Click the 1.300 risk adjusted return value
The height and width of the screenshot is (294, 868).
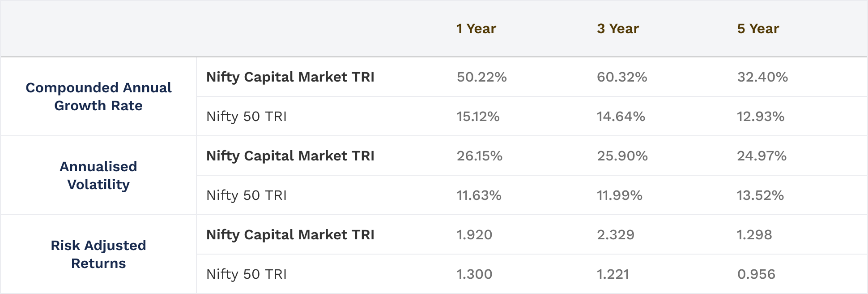pos(474,274)
